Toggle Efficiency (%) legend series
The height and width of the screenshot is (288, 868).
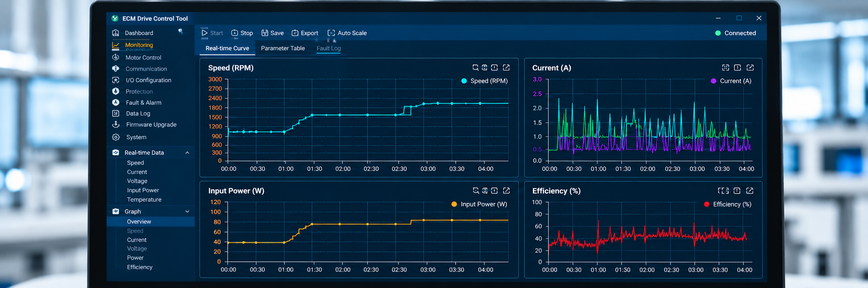coord(727,204)
